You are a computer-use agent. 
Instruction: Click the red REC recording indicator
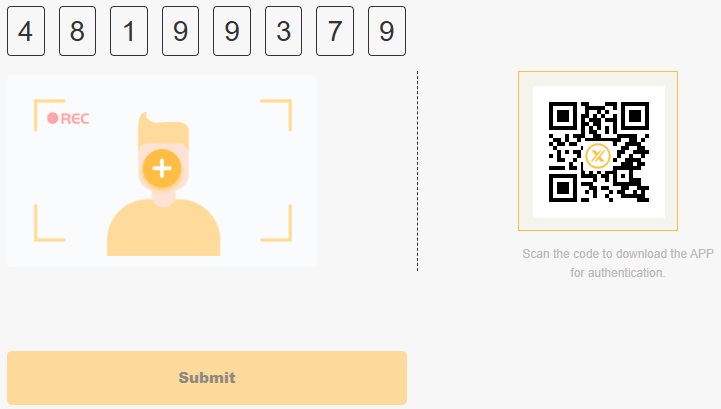coord(69,119)
